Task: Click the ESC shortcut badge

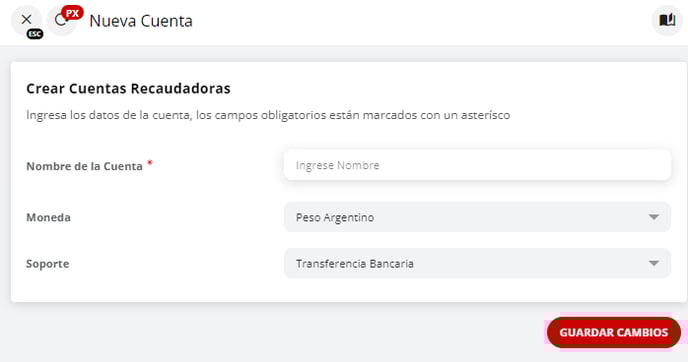Action: coord(35,34)
